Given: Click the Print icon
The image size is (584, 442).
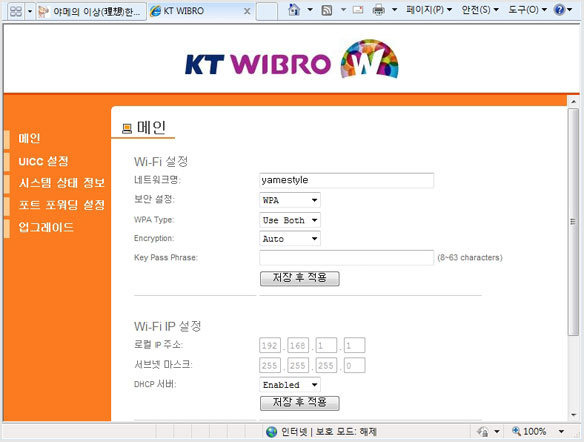Looking at the screenshot, I should click(378, 10).
